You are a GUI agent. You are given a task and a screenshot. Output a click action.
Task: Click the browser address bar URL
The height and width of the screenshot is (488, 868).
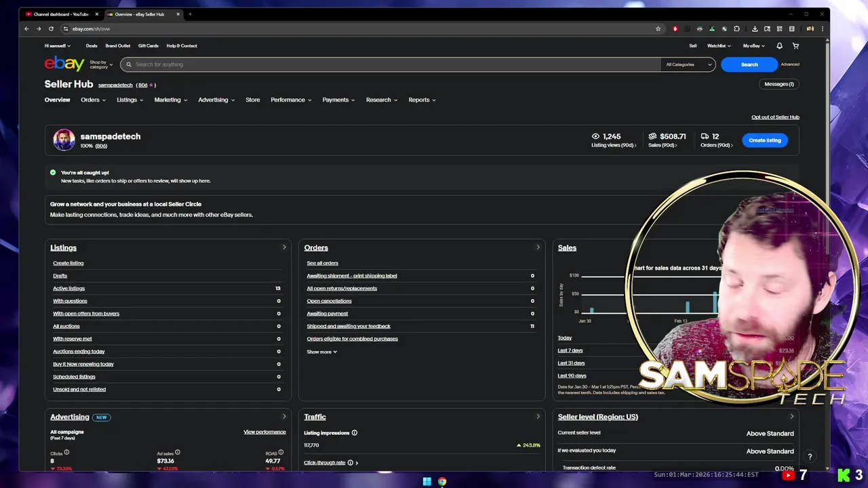(91, 28)
